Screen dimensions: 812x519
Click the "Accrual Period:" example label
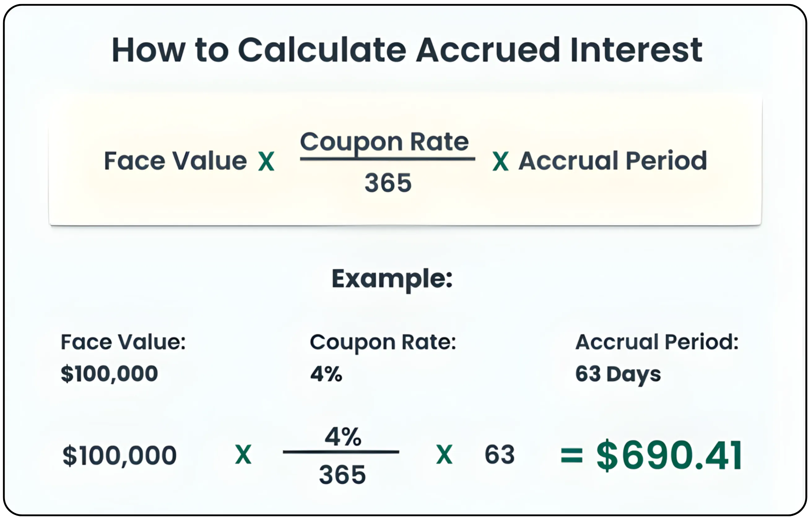click(657, 342)
